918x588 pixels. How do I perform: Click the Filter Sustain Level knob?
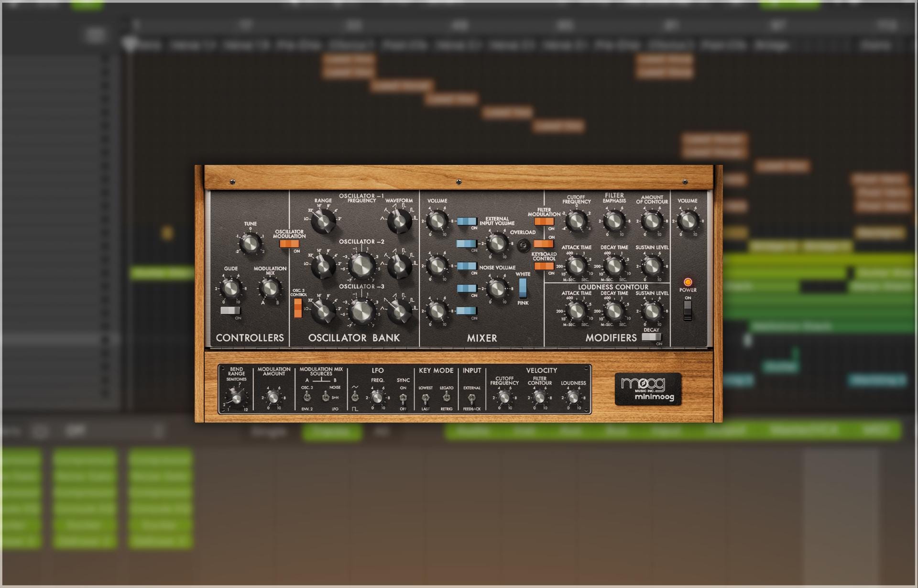click(x=651, y=266)
